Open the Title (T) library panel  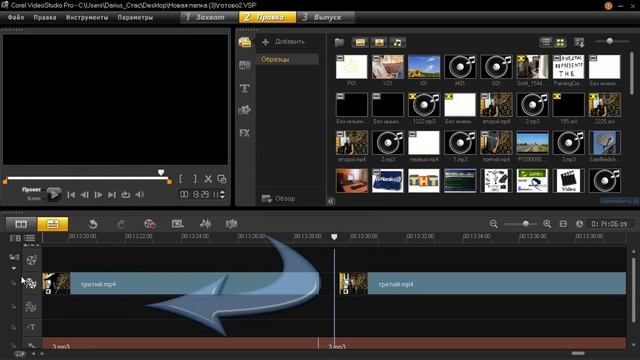pos(244,88)
